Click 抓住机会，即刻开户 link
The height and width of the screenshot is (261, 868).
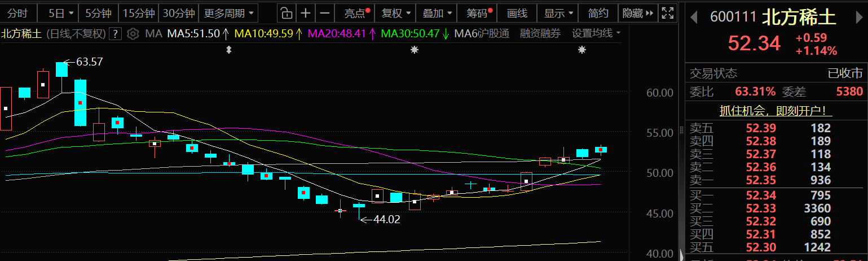tap(776, 111)
